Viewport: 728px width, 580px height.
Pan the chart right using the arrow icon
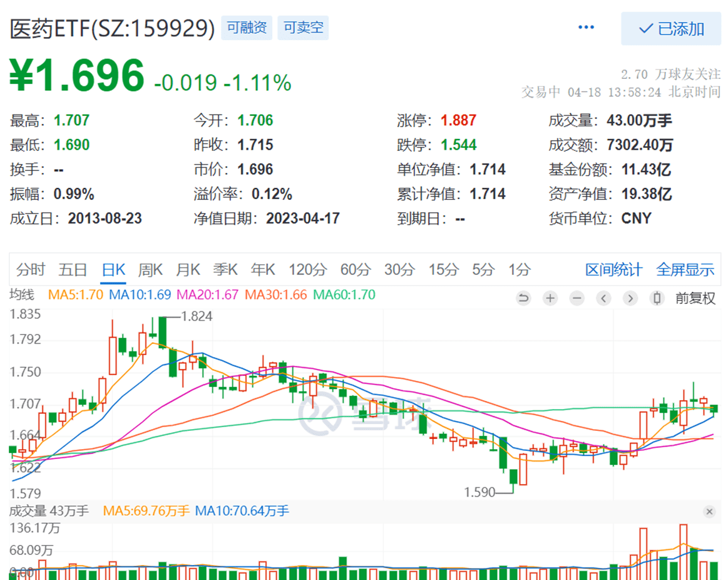click(x=630, y=299)
